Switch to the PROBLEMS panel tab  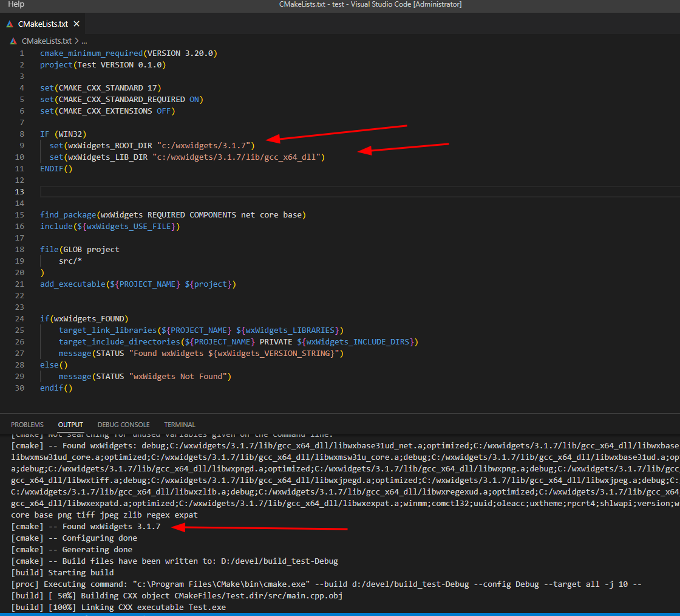point(27,425)
